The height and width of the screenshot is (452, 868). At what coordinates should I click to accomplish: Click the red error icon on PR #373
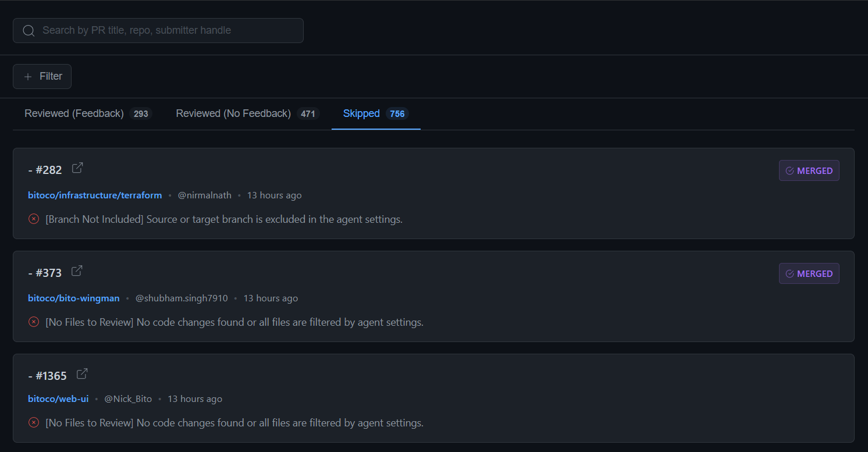[34, 322]
